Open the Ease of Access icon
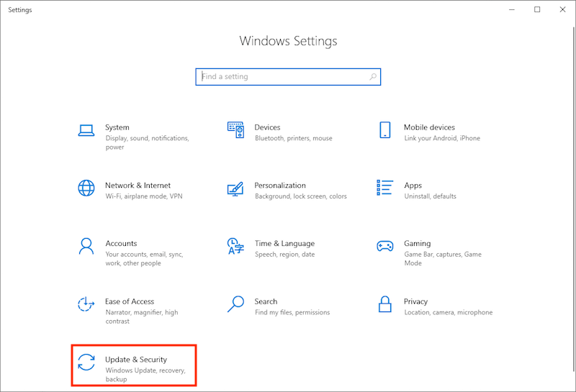The image size is (576, 392). click(x=86, y=305)
